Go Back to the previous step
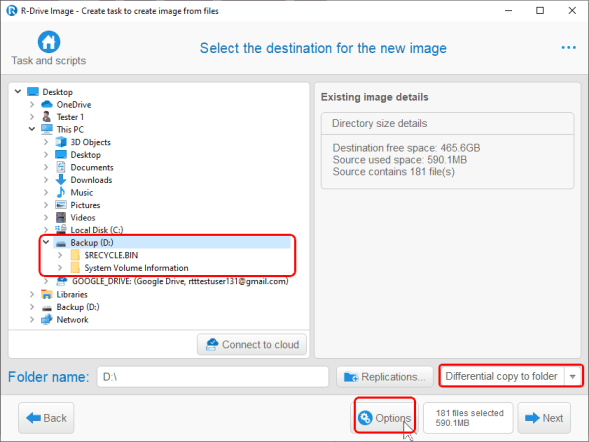Viewport: 589px width, 442px height. [46, 418]
